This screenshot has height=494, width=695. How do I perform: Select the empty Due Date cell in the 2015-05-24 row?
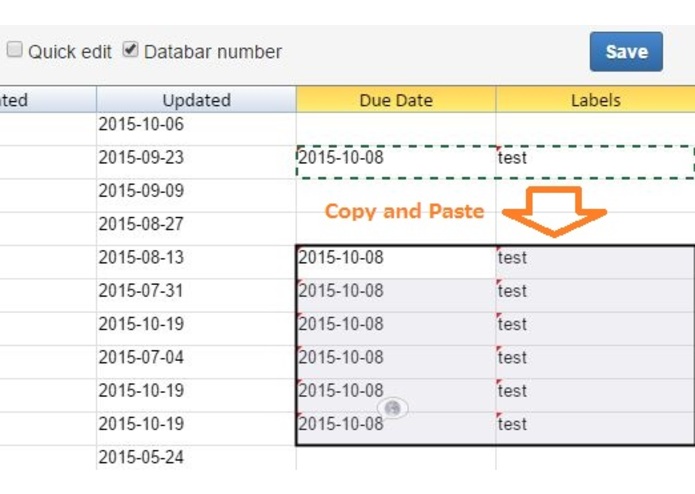[x=396, y=458]
